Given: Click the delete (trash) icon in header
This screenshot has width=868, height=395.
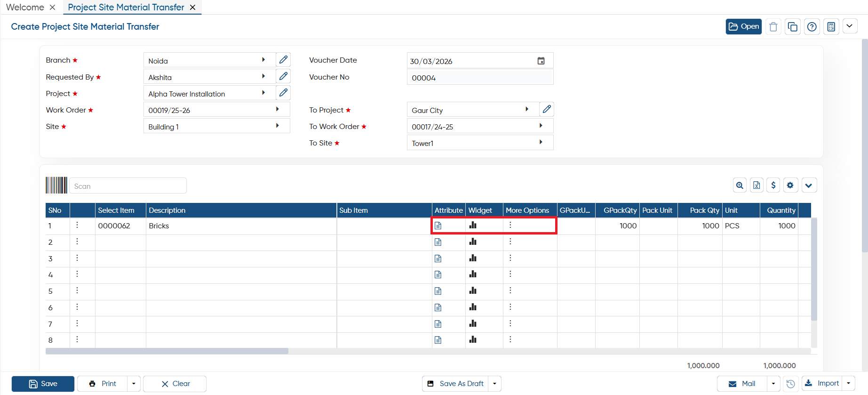Looking at the screenshot, I should pos(773,27).
